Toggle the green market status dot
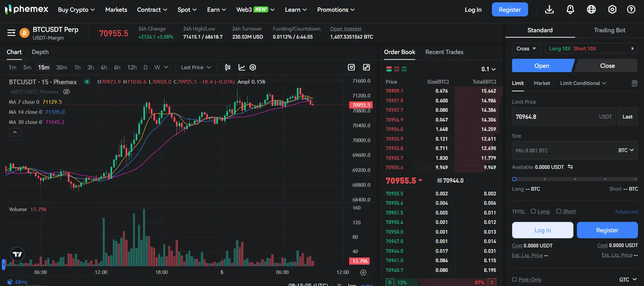 coord(87,82)
